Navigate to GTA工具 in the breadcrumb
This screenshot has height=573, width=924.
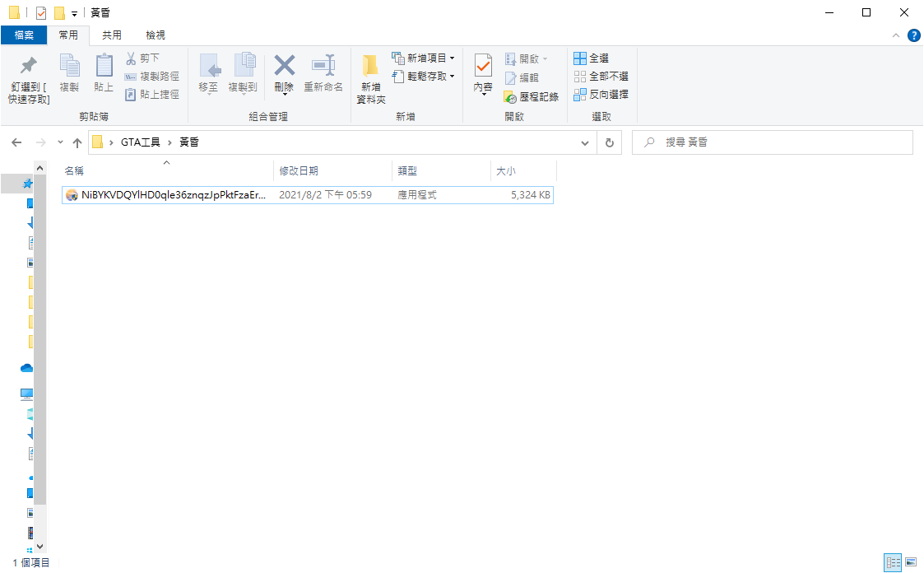[x=140, y=142]
